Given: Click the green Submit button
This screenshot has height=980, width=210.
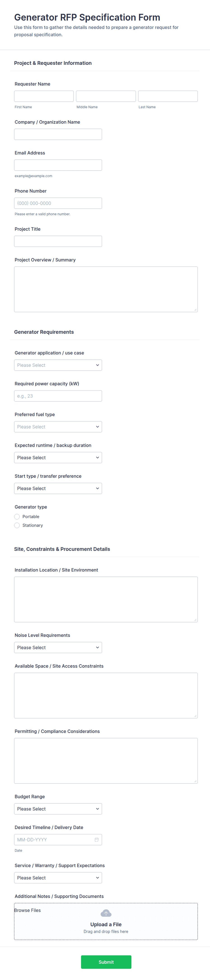Looking at the screenshot, I should [x=106, y=962].
